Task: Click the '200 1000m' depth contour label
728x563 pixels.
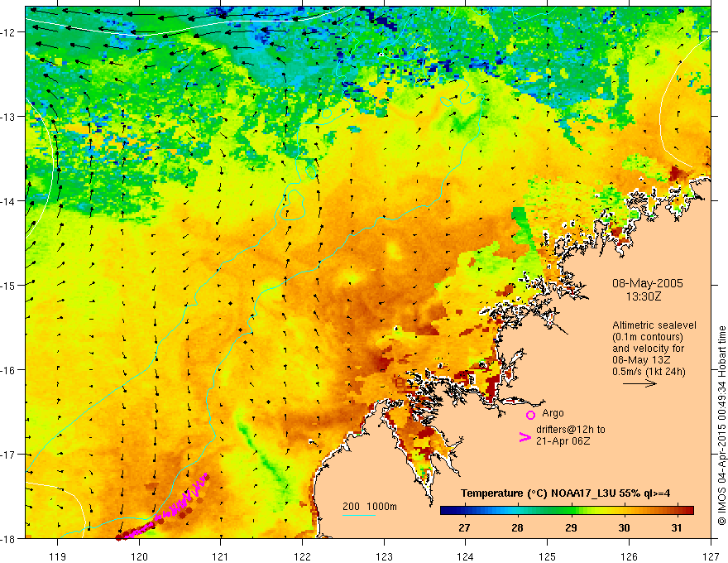Action: pos(370,507)
